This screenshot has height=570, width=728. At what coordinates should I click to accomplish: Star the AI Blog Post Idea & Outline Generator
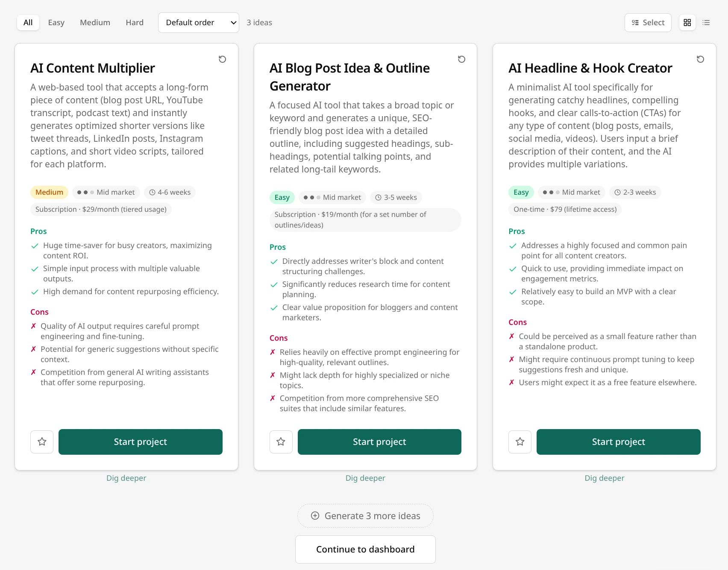[x=281, y=441]
